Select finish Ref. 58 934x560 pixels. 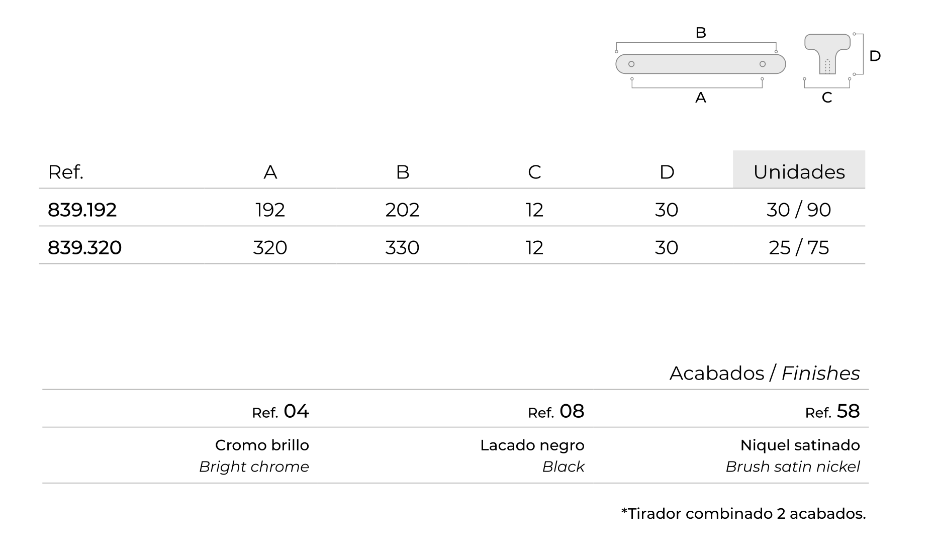(832, 411)
